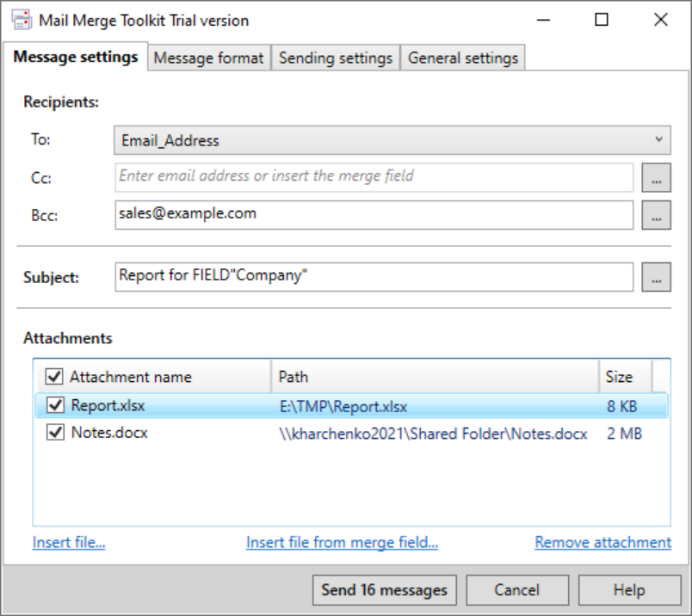Image resolution: width=692 pixels, height=616 pixels.
Task: Click into the Cc email address field
Action: 374,176
